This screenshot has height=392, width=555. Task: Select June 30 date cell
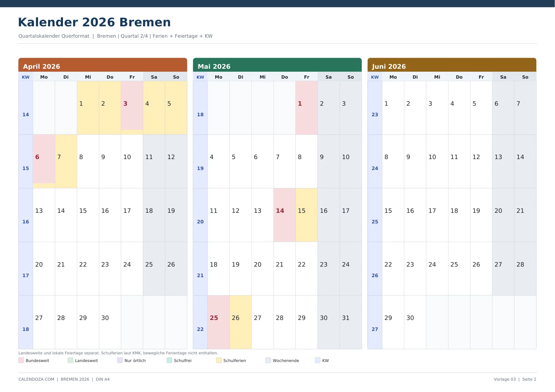[x=415, y=322]
